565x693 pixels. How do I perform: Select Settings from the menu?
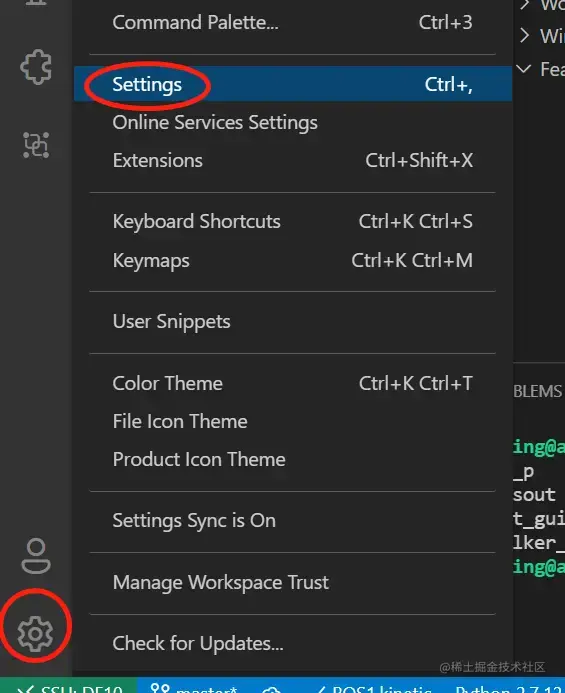pyautogui.click(x=293, y=84)
